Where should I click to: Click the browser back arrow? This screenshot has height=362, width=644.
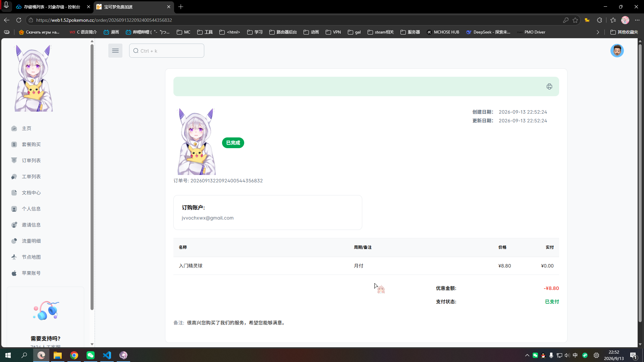[7, 20]
